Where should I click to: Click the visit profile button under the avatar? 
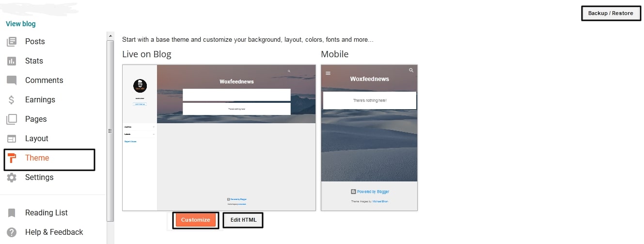click(140, 104)
